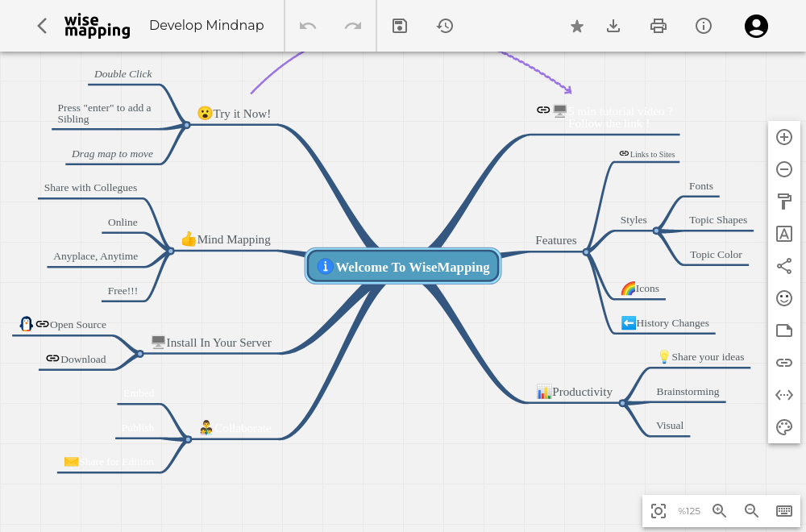Select the Mind Mapping topic
The width and height of the screenshot is (806, 532).
[x=234, y=239]
